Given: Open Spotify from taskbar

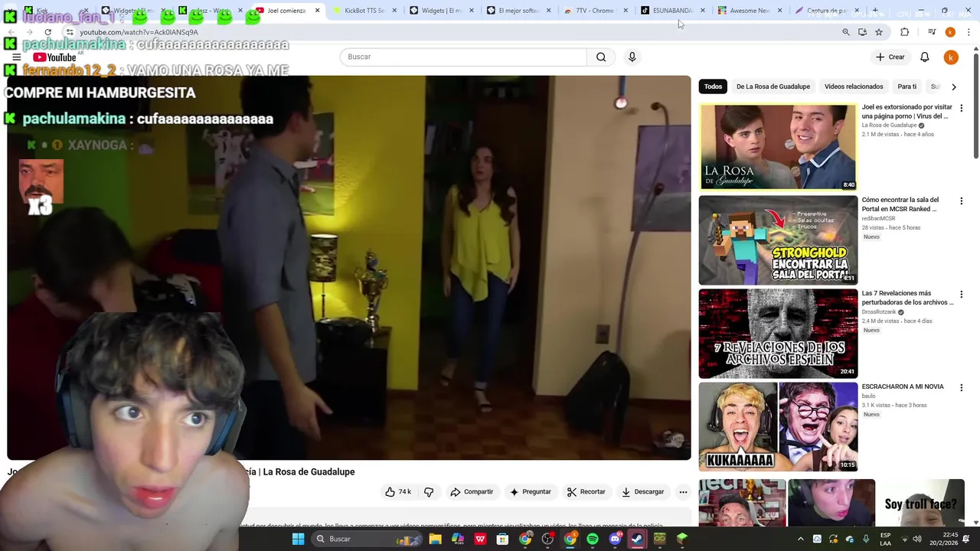Looking at the screenshot, I should [x=593, y=539].
